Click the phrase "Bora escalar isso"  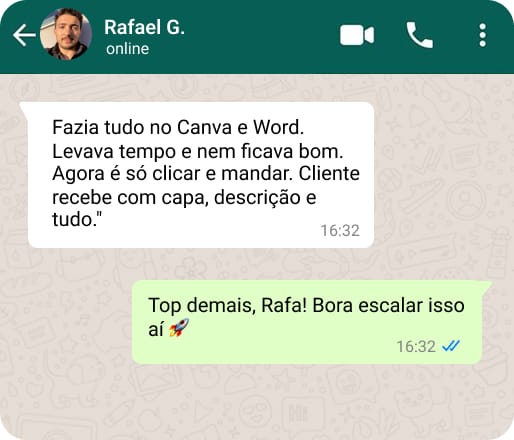389,305
